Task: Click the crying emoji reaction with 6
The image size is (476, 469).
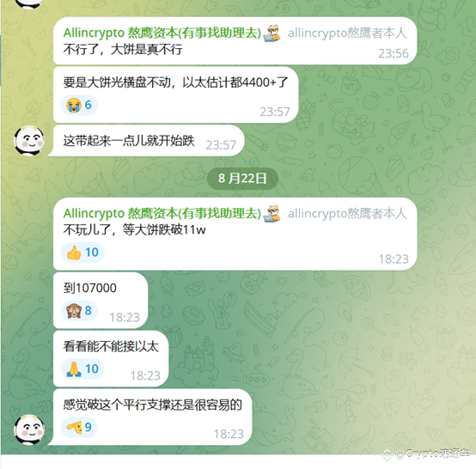Action: [79, 105]
